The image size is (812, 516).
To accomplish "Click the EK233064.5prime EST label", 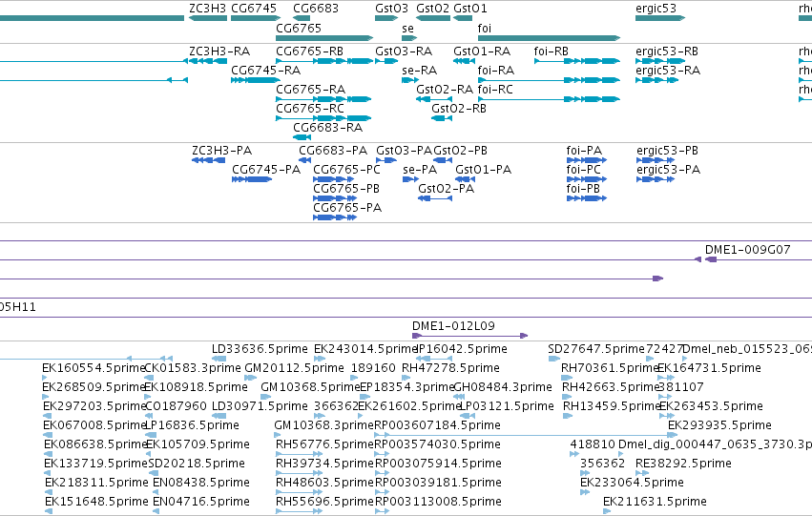I will (x=632, y=484).
